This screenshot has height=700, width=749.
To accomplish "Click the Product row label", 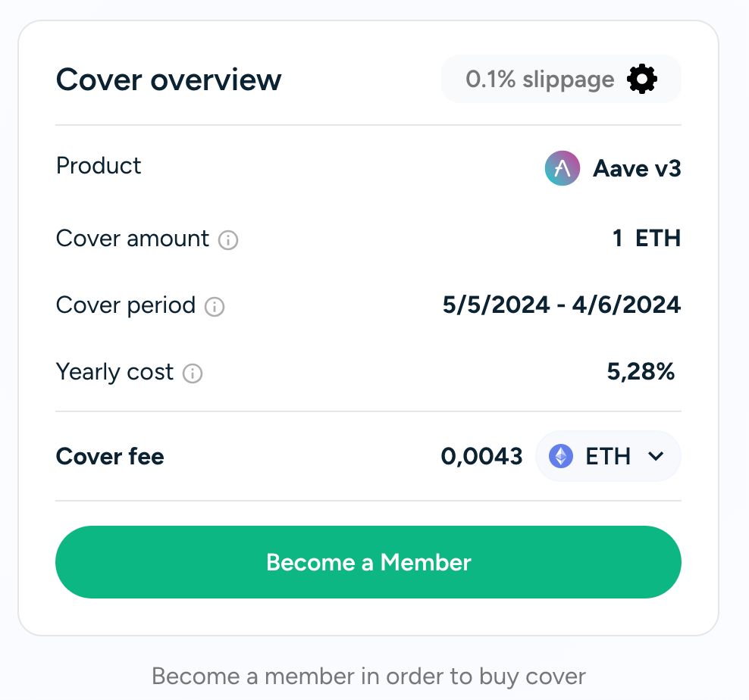I will pos(99,166).
